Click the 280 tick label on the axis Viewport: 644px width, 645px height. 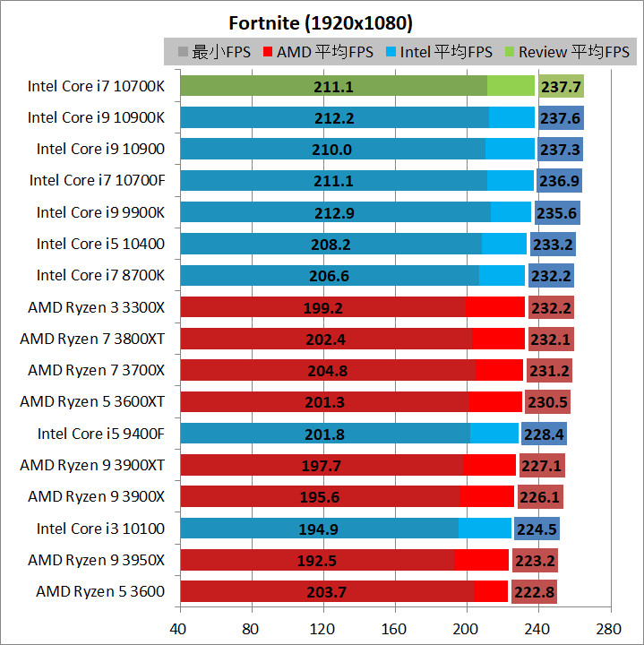coord(609,629)
